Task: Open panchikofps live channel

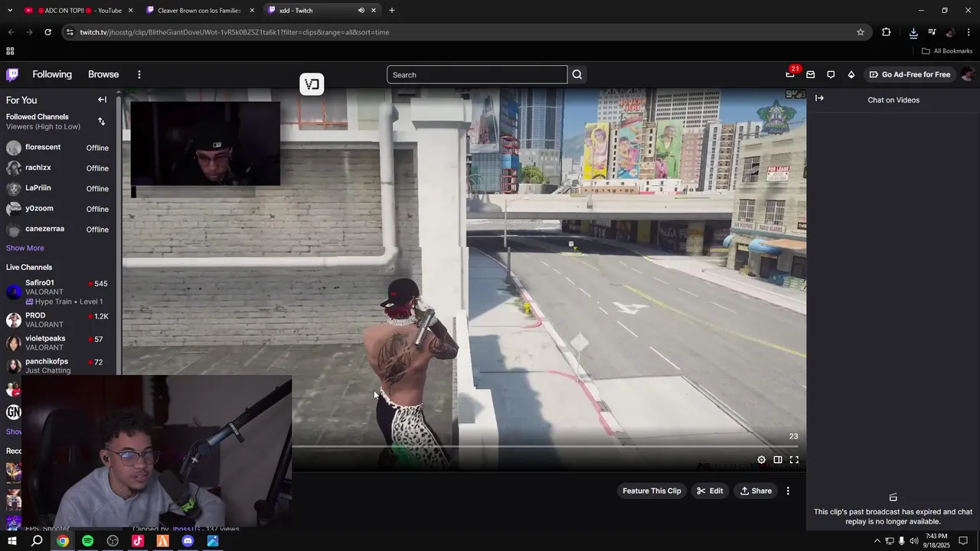Action: pos(58,366)
